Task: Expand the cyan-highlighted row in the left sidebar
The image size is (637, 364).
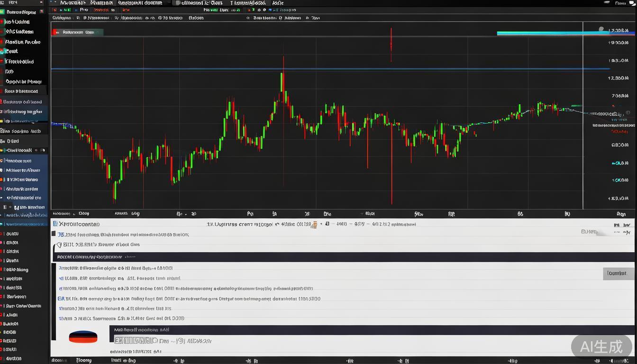Action: (x=24, y=224)
